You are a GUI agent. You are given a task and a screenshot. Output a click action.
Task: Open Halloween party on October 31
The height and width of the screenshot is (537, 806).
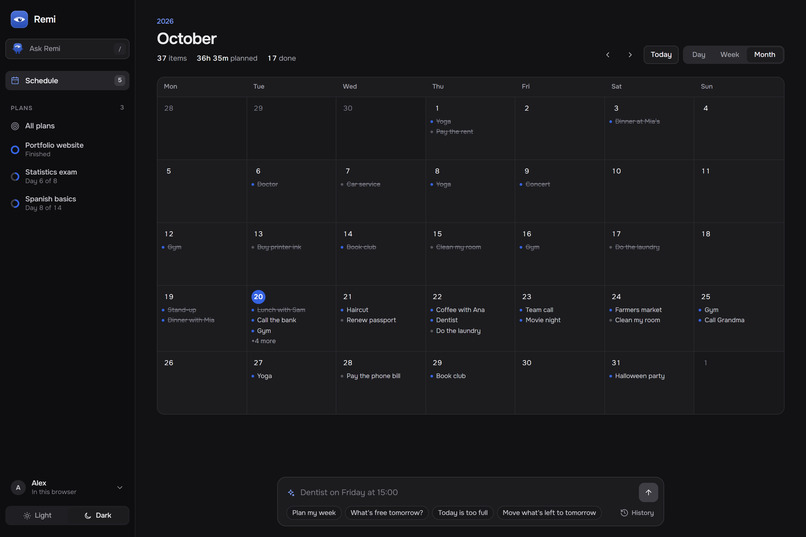(x=639, y=376)
